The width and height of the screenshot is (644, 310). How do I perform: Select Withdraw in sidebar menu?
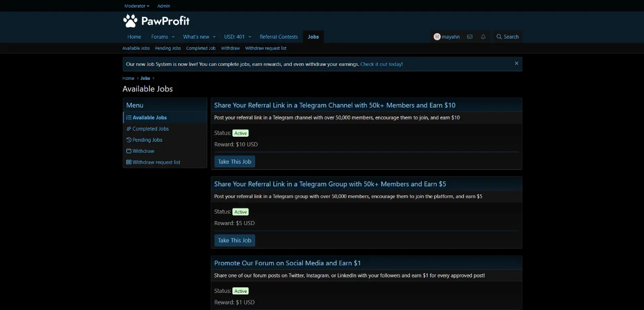pyautogui.click(x=143, y=151)
